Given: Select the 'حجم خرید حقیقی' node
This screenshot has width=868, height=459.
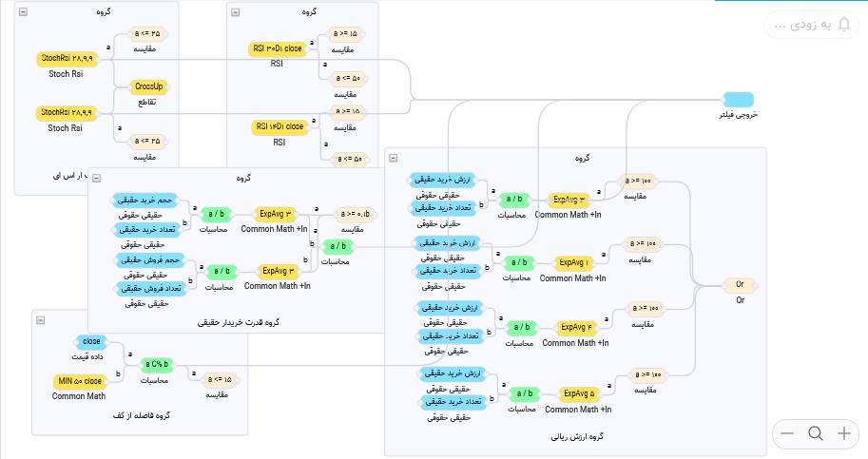Looking at the screenshot, I should click(145, 201).
